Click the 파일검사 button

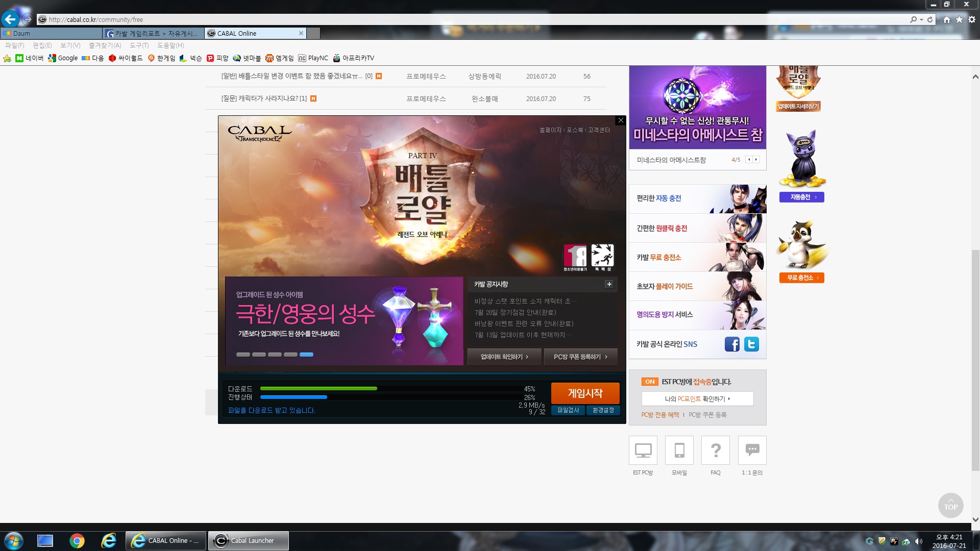[x=568, y=410]
